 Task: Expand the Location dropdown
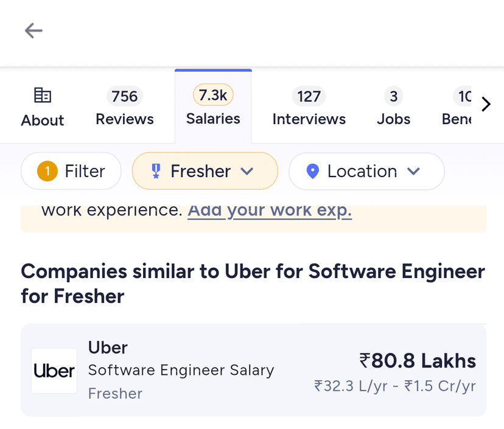point(366,172)
